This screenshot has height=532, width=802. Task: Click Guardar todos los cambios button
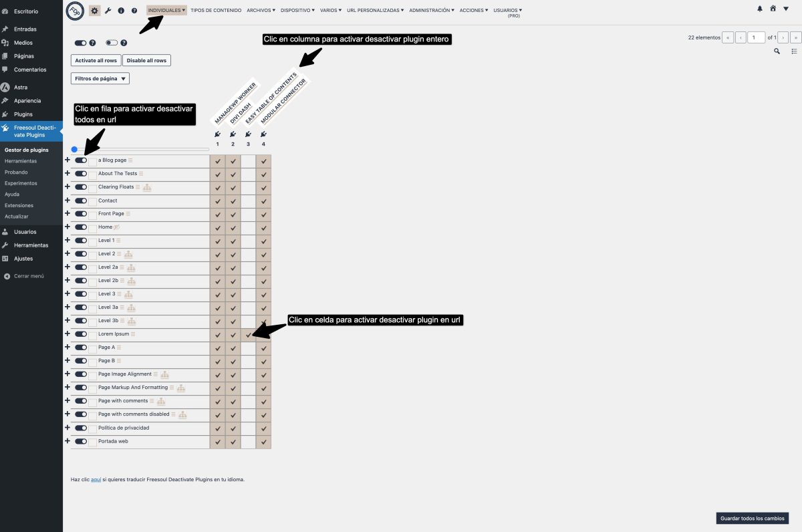tap(753, 518)
